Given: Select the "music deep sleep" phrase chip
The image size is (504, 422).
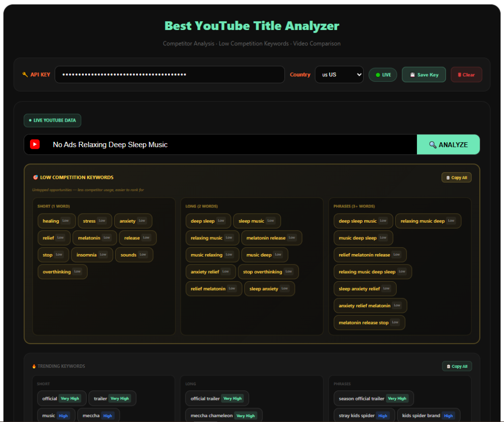Looking at the screenshot, I should tap(363, 238).
